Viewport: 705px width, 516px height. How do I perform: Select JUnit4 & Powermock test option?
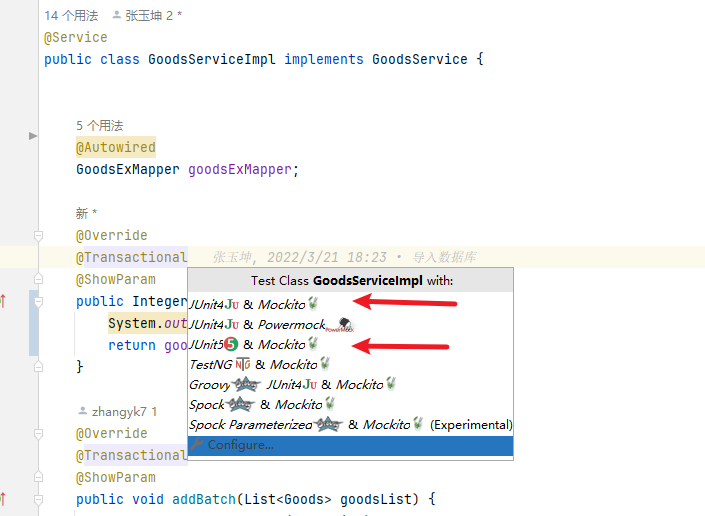(x=350, y=325)
